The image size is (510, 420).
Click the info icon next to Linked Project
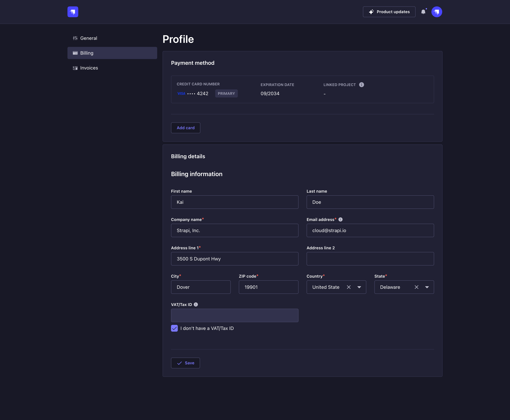click(361, 85)
